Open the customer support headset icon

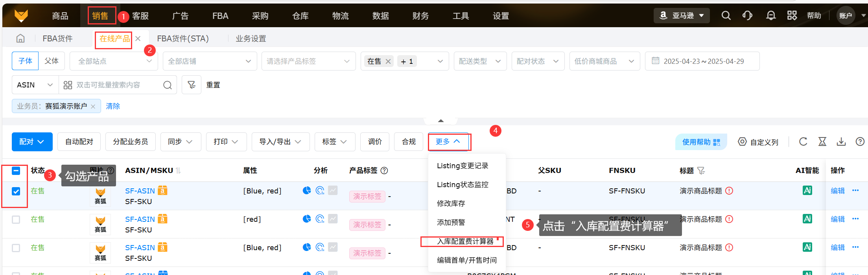[x=747, y=15]
